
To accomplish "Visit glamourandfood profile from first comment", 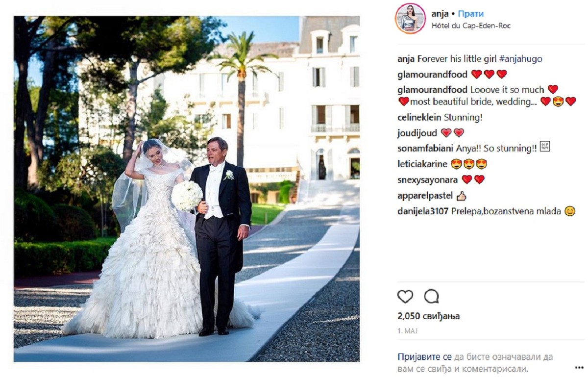I will (433, 74).
